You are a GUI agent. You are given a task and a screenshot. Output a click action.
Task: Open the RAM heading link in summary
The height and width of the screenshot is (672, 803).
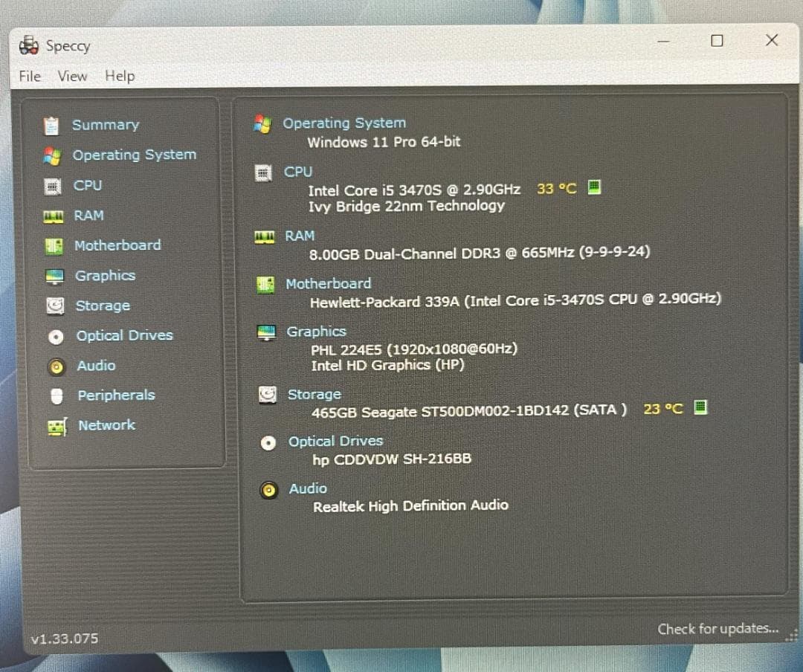click(x=300, y=236)
